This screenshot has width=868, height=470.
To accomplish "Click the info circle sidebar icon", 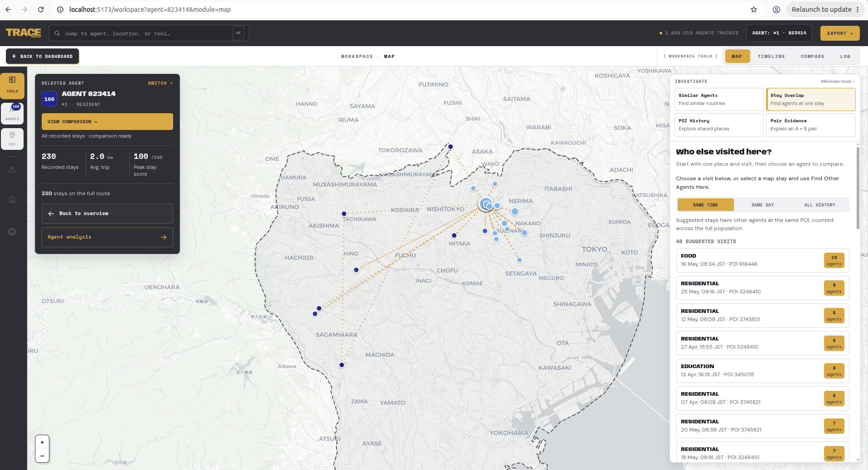I will pyautogui.click(x=12, y=232).
